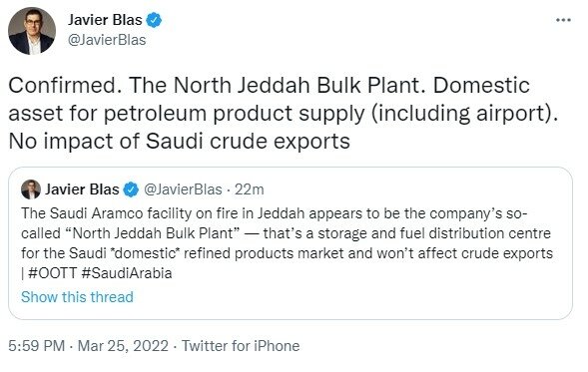Open quoted tweet about Saudi Aramco facility fire
The image size is (588, 372).
(291, 243)
